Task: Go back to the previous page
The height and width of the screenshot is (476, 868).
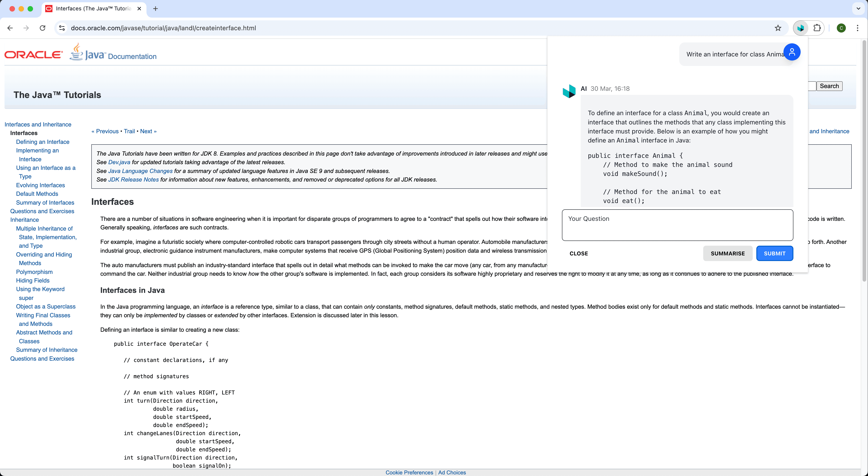Action: pyautogui.click(x=10, y=28)
